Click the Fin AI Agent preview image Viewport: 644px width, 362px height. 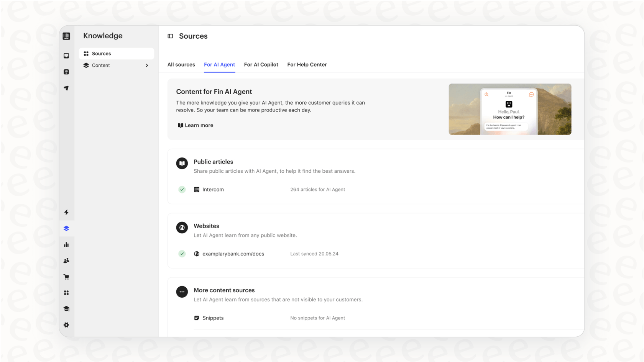point(509,109)
